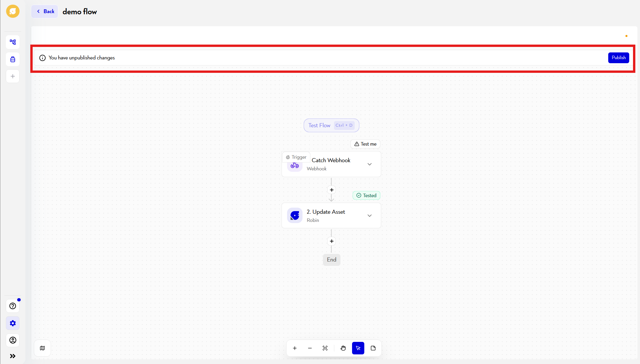
Task: Click the fit-to-view toolbar icon
Action: point(325,348)
